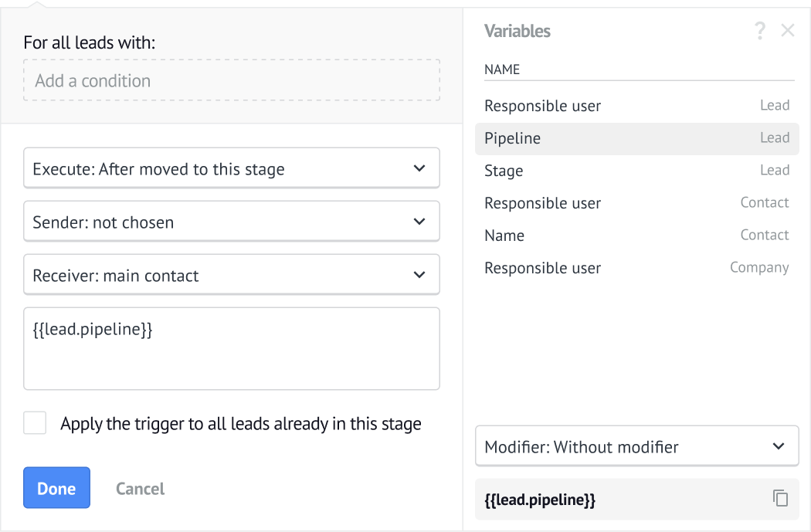This screenshot has width=811, height=532.
Task: Open the Execute timing dropdown
Action: [x=232, y=168]
